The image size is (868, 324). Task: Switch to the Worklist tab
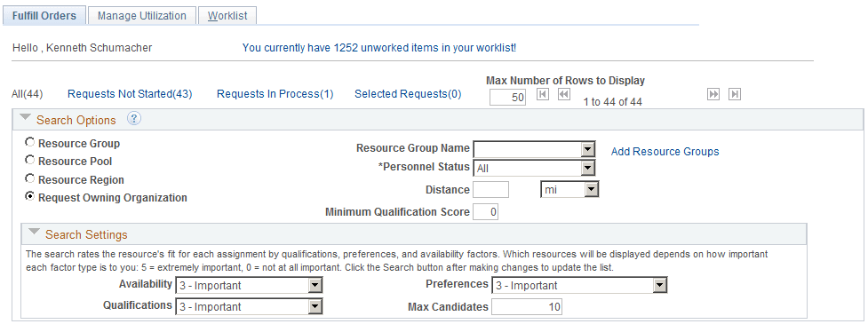(227, 15)
